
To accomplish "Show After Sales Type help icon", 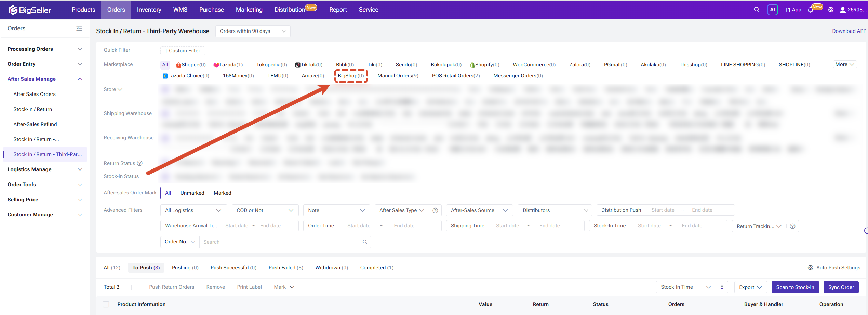I will tap(435, 210).
